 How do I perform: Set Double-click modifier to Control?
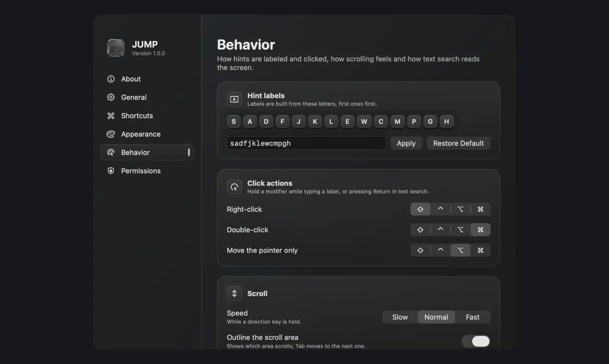[441, 230]
